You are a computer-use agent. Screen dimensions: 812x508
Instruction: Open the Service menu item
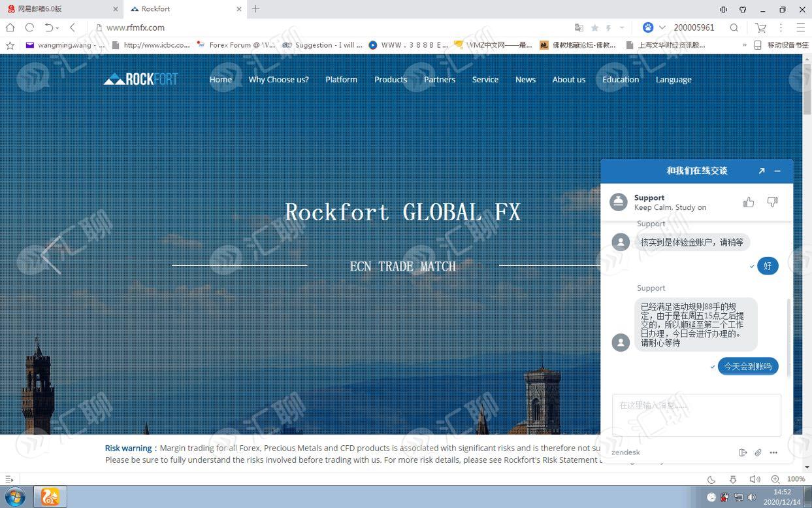[x=485, y=80]
